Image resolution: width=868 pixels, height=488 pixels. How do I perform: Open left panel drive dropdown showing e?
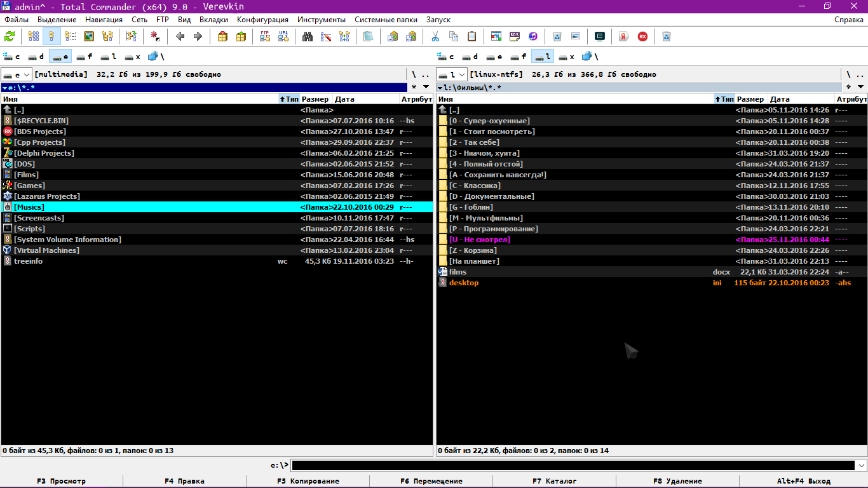coord(17,74)
